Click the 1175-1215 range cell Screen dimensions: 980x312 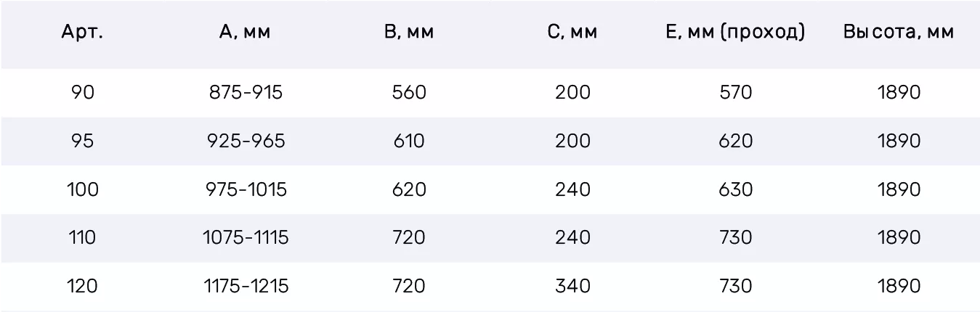(246, 286)
